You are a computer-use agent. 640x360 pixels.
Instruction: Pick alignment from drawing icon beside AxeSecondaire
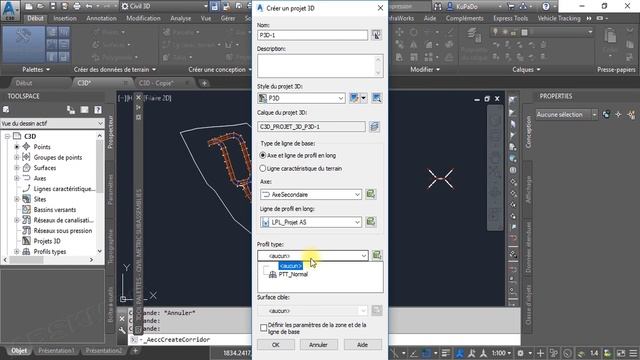[371, 194]
